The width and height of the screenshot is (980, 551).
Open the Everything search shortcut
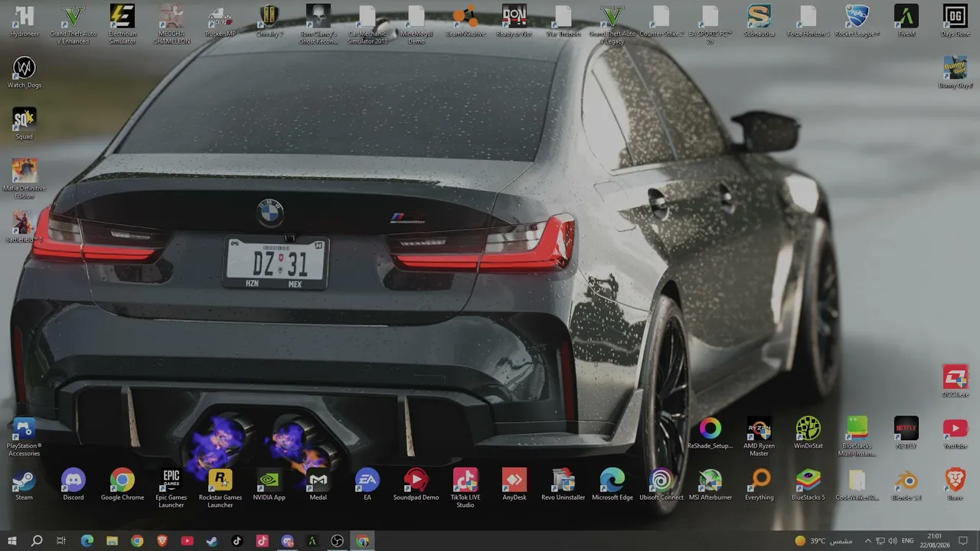(x=759, y=485)
